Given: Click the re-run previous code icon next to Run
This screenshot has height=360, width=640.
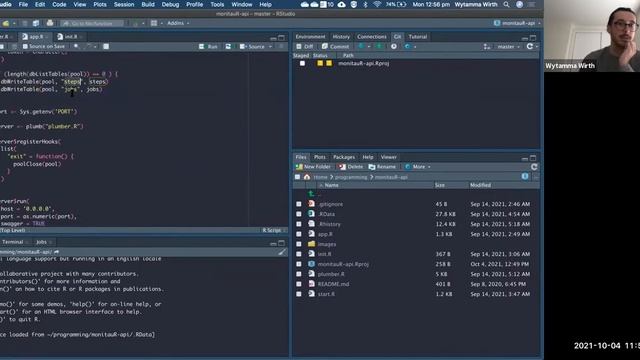Looking at the screenshot, I should tap(228, 47).
